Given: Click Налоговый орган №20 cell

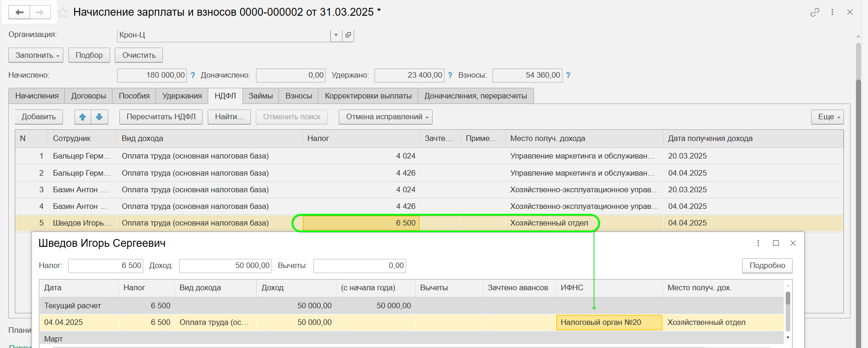Looking at the screenshot, I should tap(609, 323).
